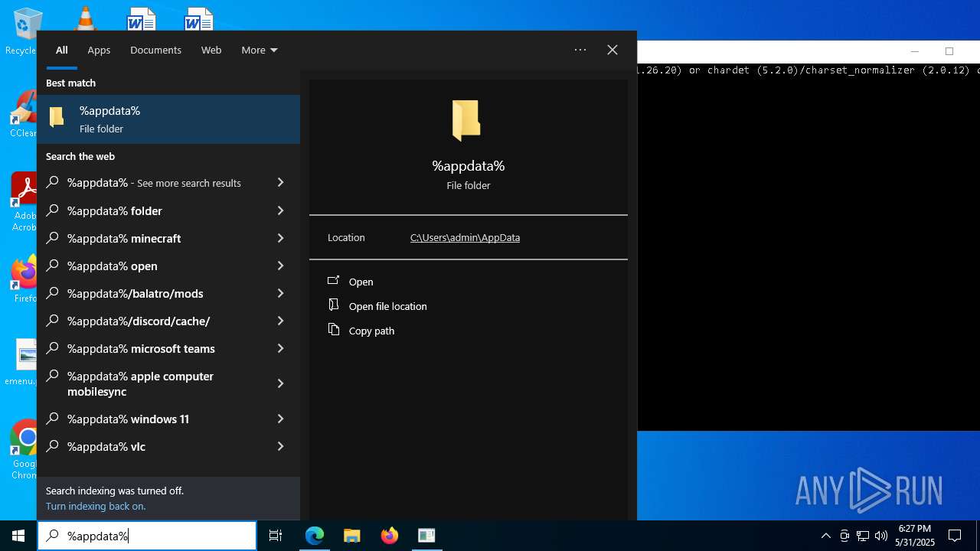Screen dimensions: 980x551
Task: Open File Explorer from the taskbar
Action: tap(351, 536)
